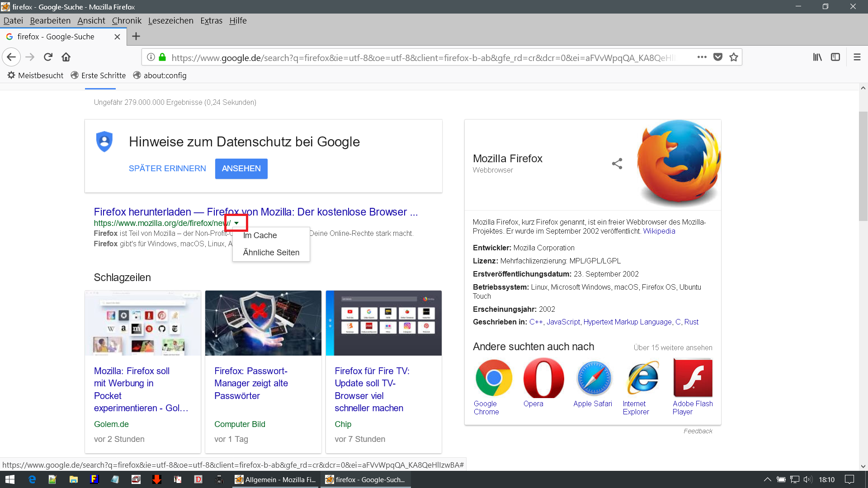
Task: Show sidebars toolbar icon
Action: tap(835, 57)
